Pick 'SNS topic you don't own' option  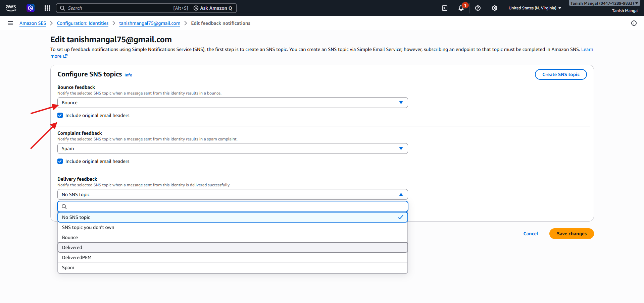(232, 227)
